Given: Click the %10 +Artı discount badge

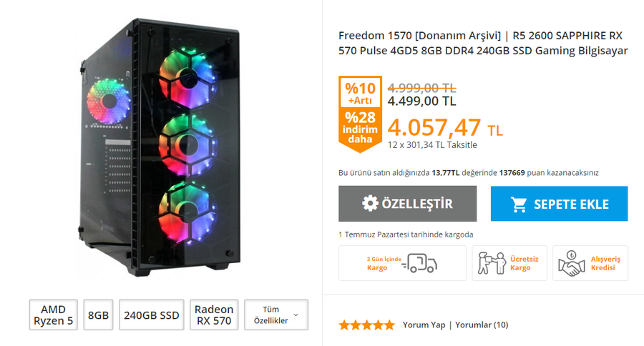Looking at the screenshot, I should point(360,93).
